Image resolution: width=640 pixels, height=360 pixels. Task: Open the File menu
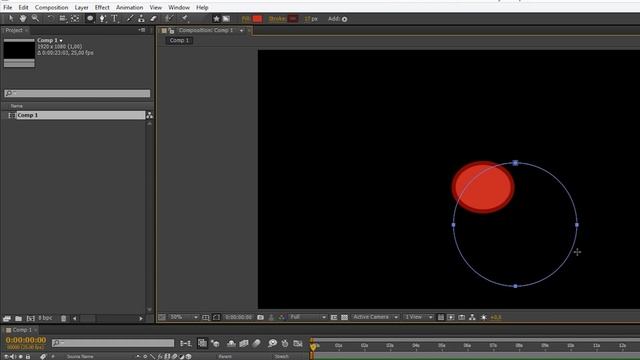[8, 7]
